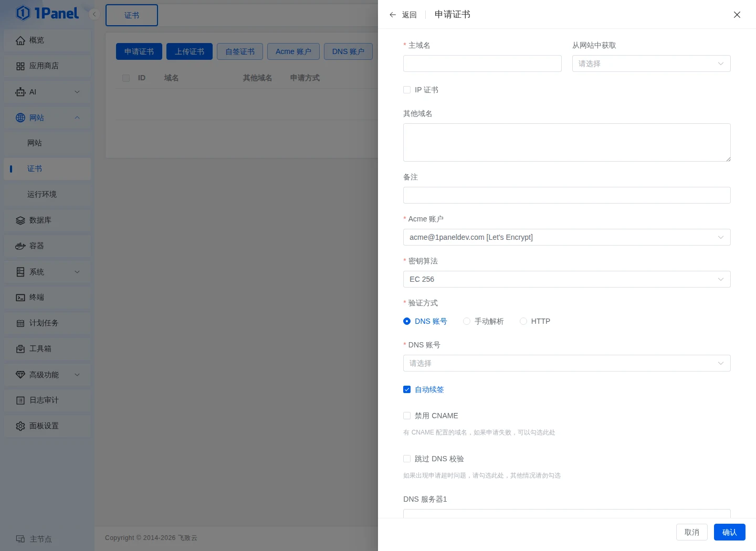Open the 概览 sidebar item
Image resolution: width=756 pixels, height=551 pixels.
pos(47,40)
